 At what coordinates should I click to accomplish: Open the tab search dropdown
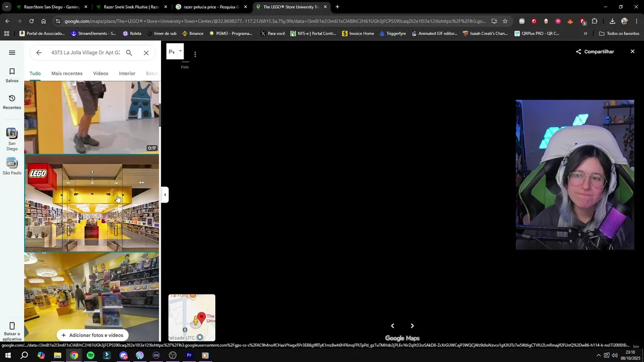coord(7,7)
